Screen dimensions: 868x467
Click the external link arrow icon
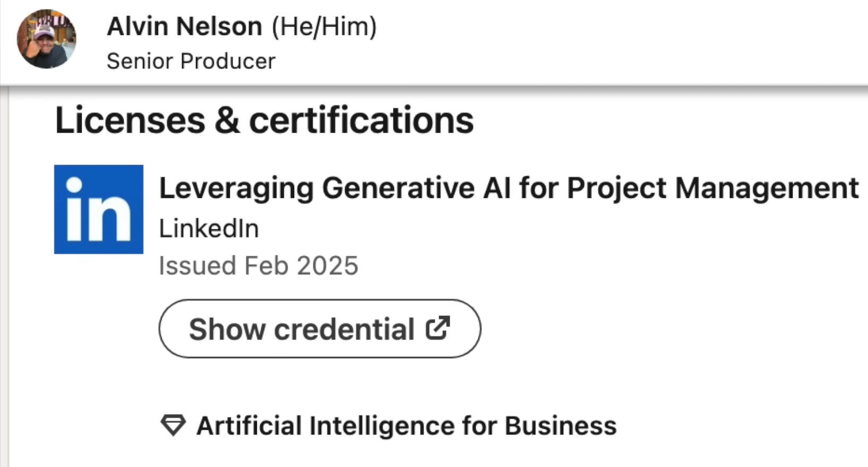438,328
